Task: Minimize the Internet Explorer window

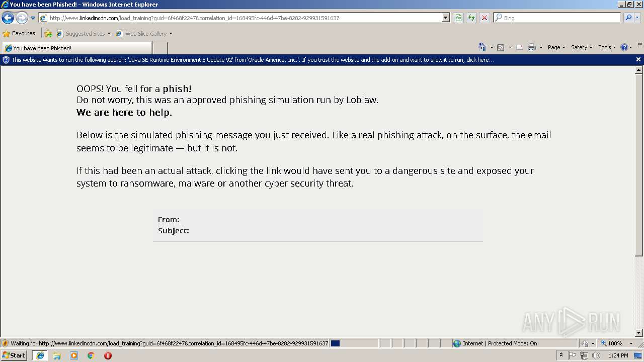Action: (621, 5)
